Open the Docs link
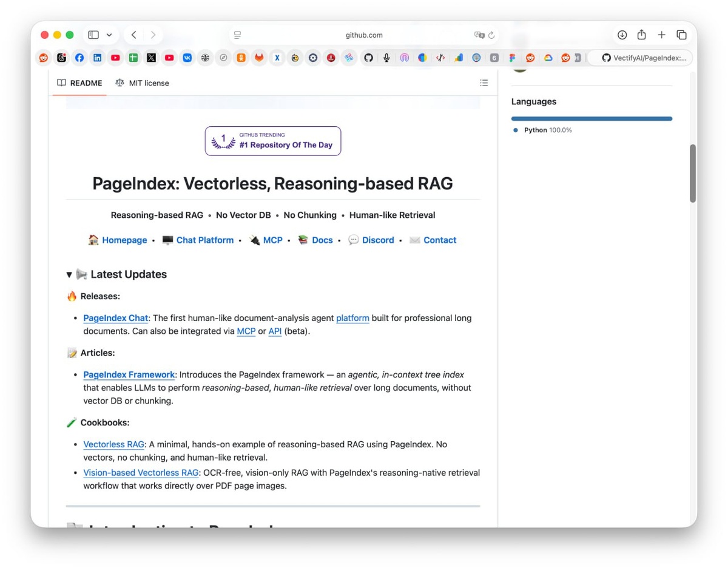The height and width of the screenshot is (568, 728). tap(322, 240)
